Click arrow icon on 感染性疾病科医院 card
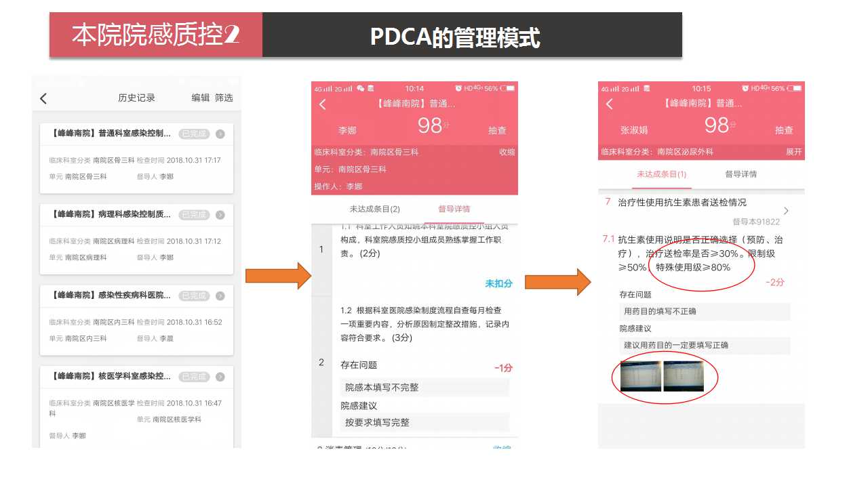868x488 pixels. pyautogui.click(x=220, y=296)
